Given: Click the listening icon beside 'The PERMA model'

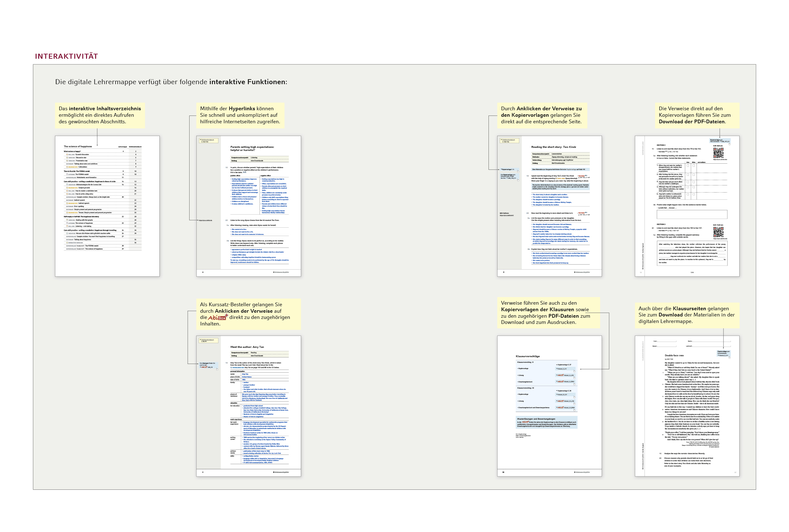Looking at the screenshot, I should click(x=67, y=175).
